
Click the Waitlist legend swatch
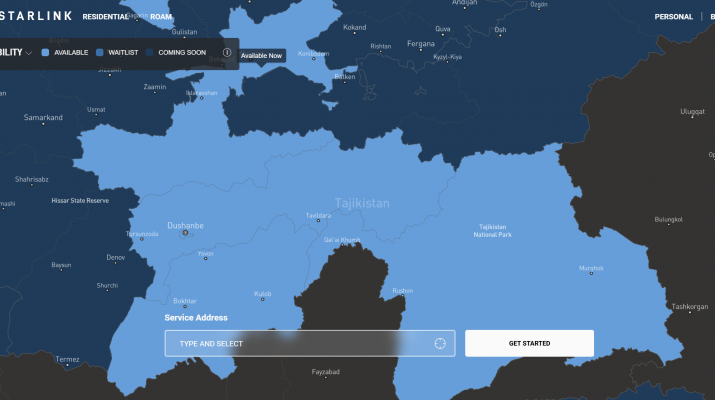click(x=100, y=52)
